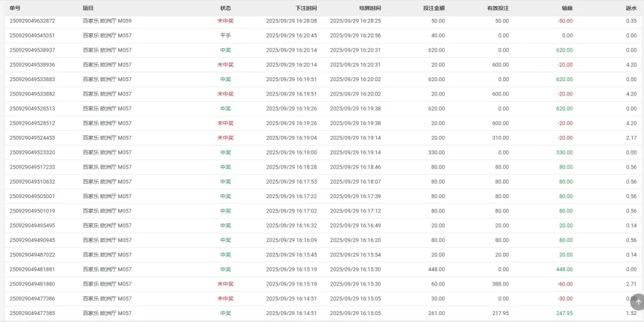Click the 388.00 valid bet cell
This screenshot has width=644, height=322.
[x=501, y=284]
